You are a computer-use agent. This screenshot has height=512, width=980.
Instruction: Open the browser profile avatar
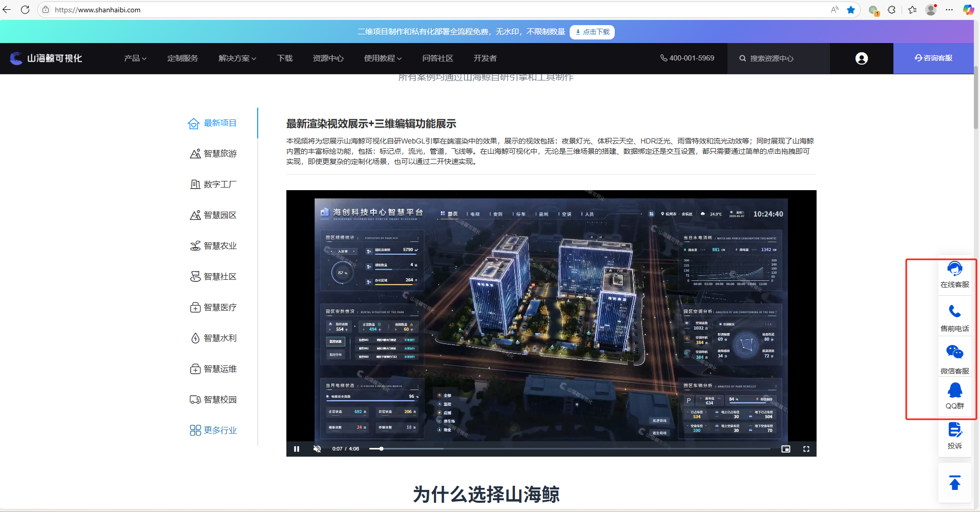click(x=931, y=10)
